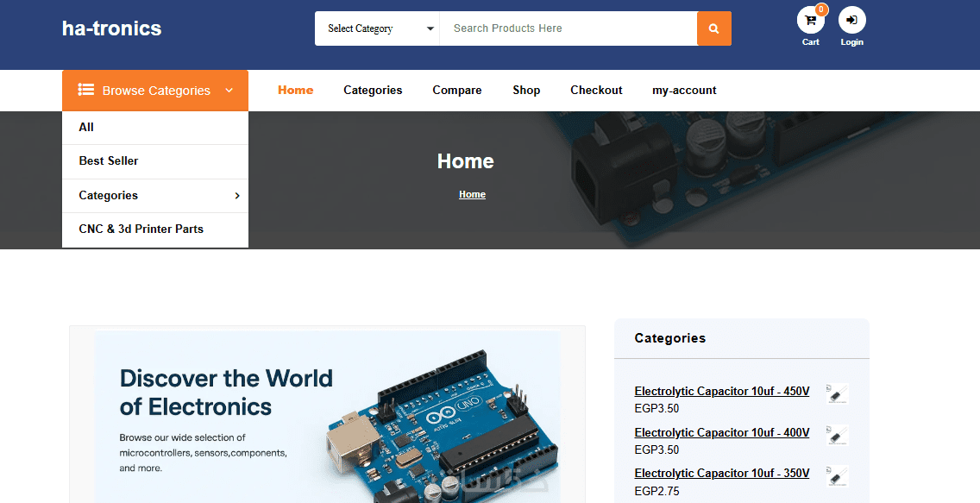Focus the Search Products Here field
Screen dimensions: 980x503
569,28
